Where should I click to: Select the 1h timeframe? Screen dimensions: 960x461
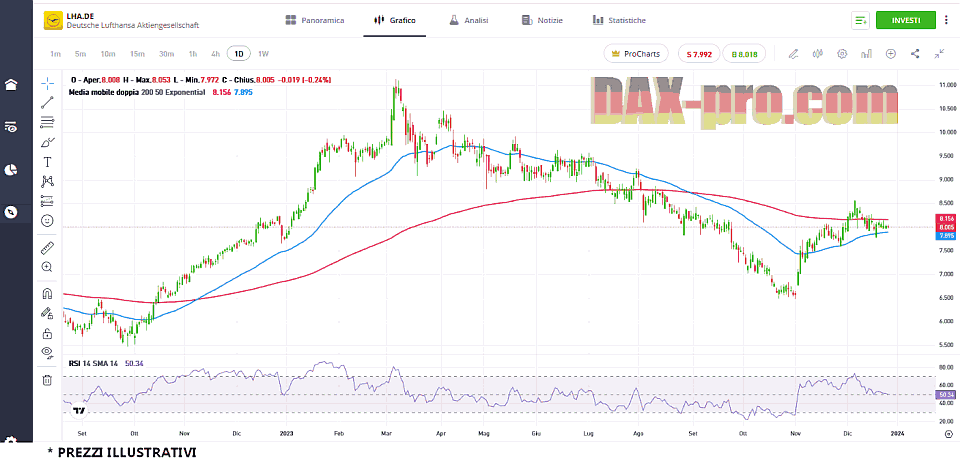(193, 54)
